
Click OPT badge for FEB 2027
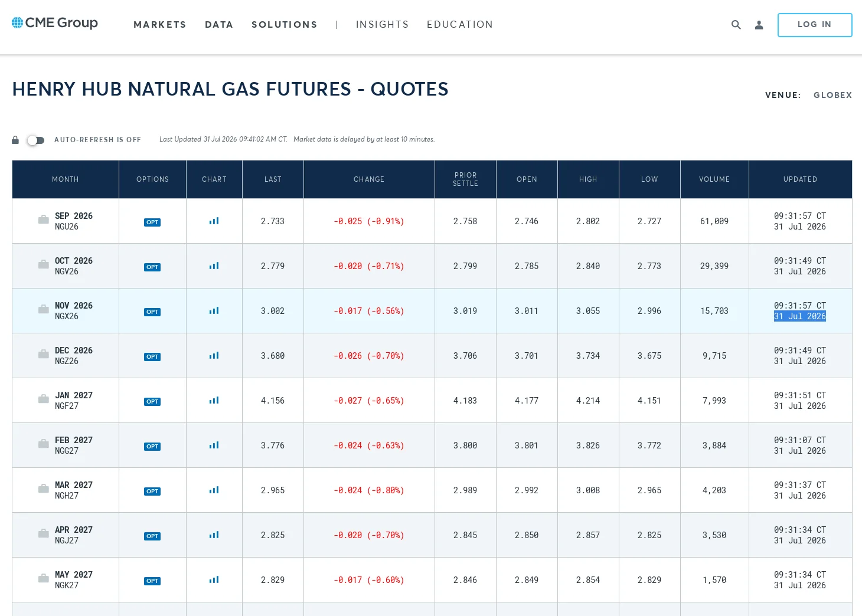(x=152, y=447)
